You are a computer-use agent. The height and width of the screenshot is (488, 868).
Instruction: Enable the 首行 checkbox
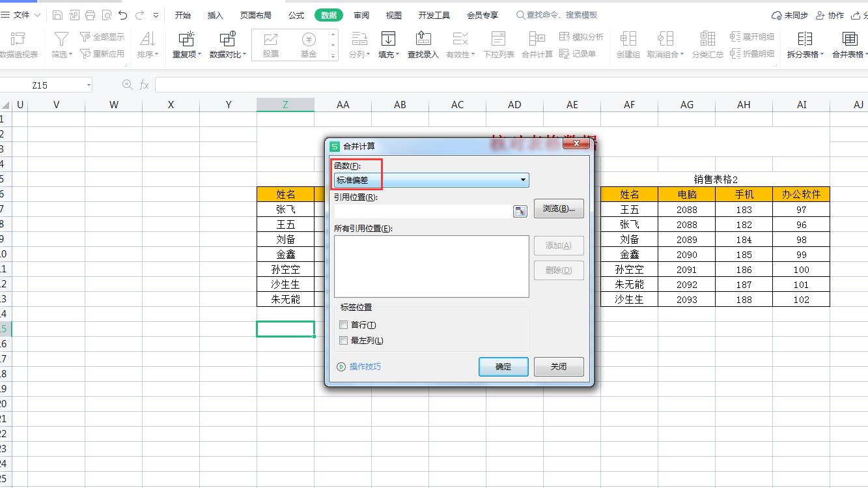click(344, 325)
